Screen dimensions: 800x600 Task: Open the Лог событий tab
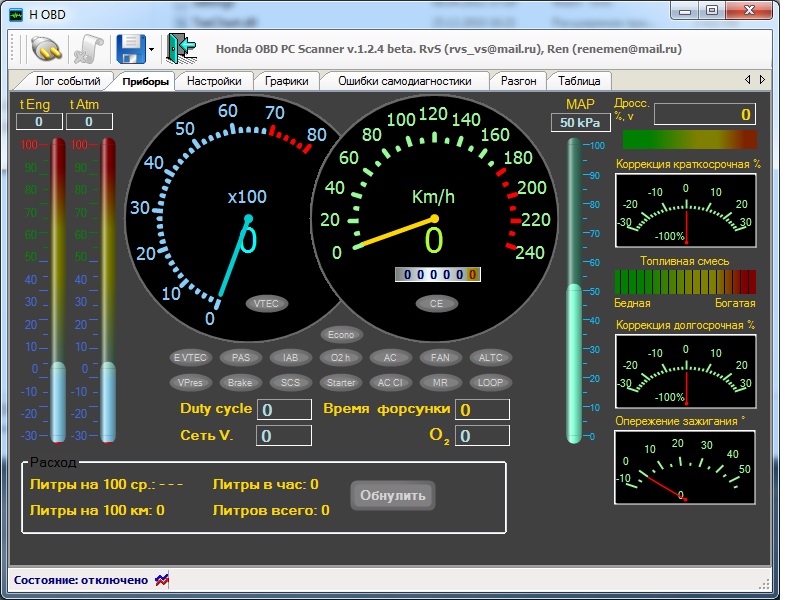point(67,81)
